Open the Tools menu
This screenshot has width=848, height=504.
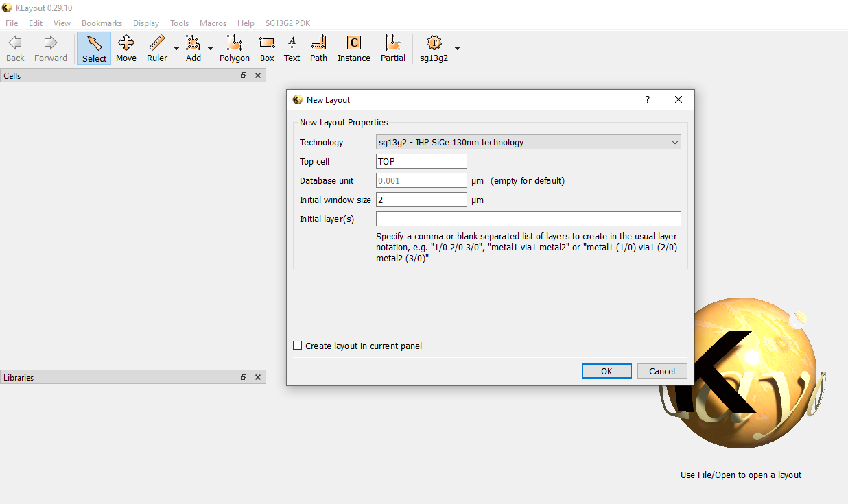tap(179, 23)
